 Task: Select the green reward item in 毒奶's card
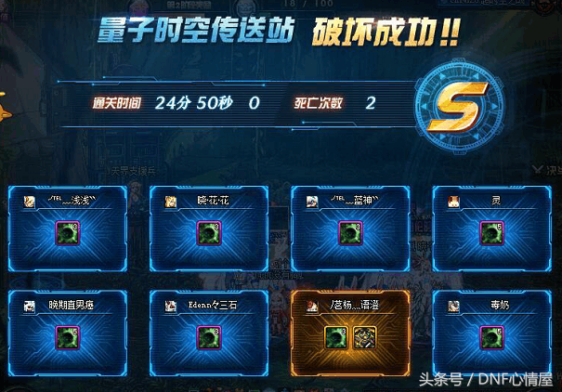tap(491, 337)
